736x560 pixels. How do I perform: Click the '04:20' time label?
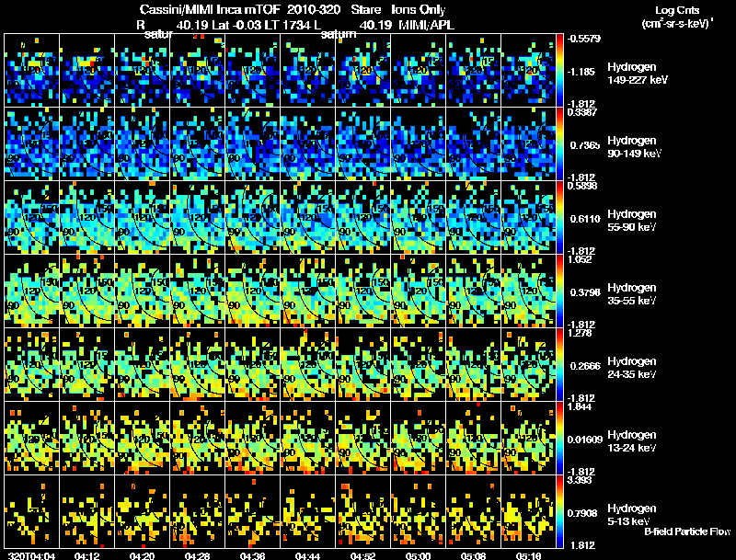point(143,556)
